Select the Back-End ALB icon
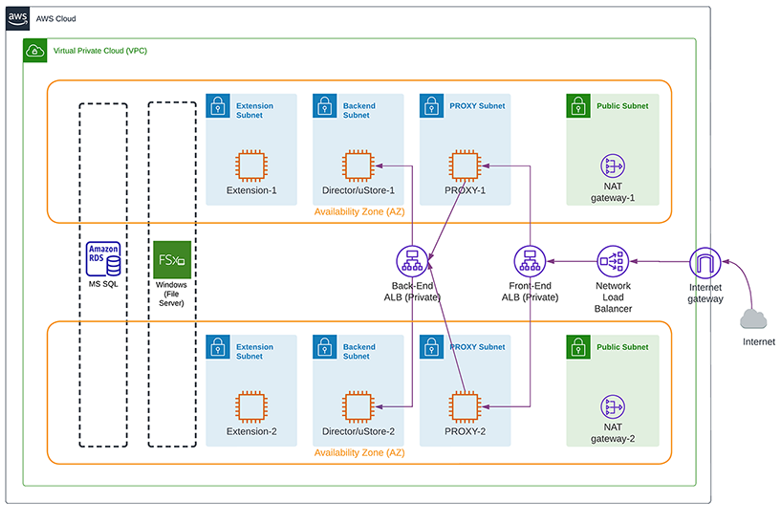 pos(412,261)
